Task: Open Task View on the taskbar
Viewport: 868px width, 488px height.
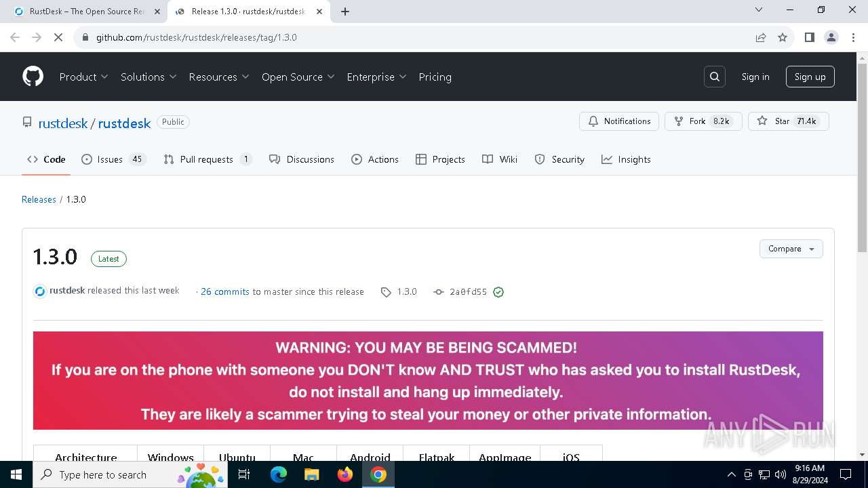Action: 244,474
